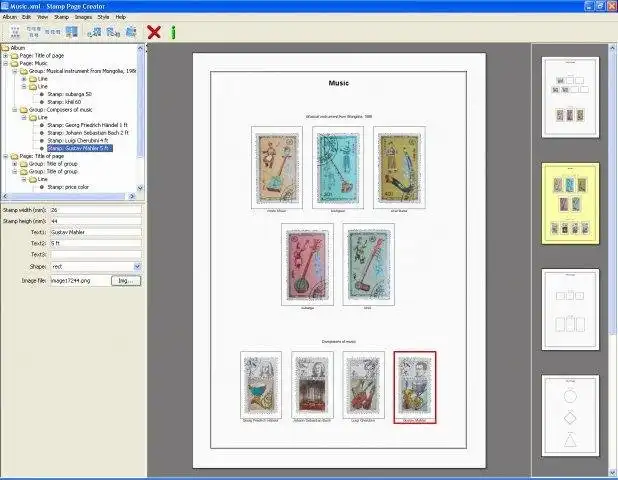Click the Johann Sebastian Bach stamp on the page
618x480 pixels.
pos(312,385)
